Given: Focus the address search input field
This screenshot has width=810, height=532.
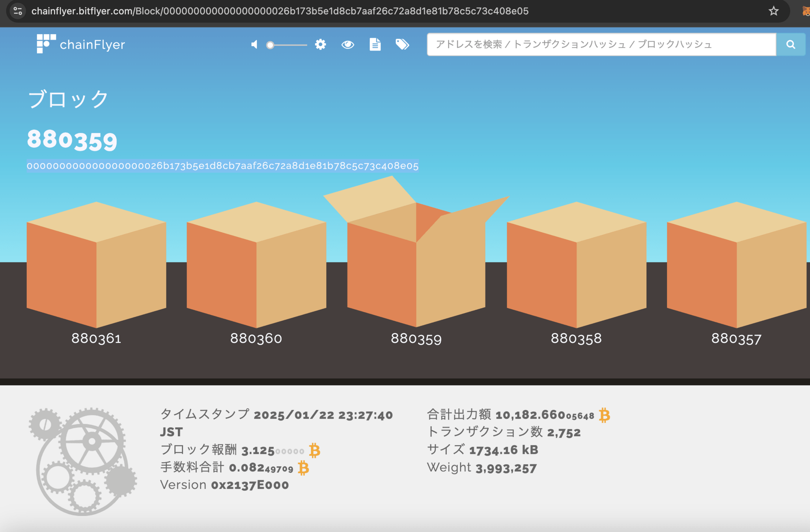Looking at the screenshot, I should 601,45.
